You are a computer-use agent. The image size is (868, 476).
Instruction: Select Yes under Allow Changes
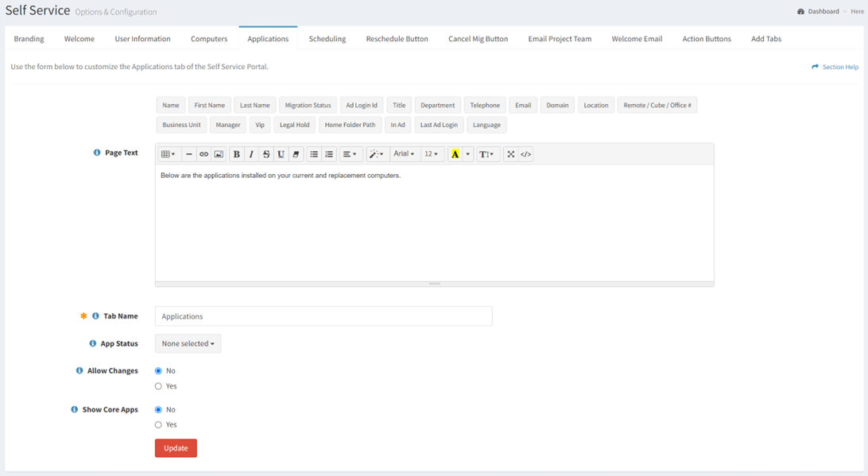pos(157,386)
